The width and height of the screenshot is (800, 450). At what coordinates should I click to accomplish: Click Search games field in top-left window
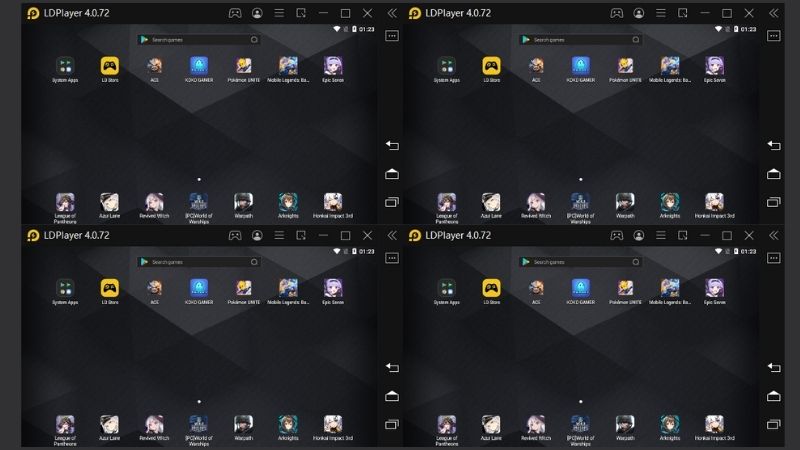pos(199,39)
